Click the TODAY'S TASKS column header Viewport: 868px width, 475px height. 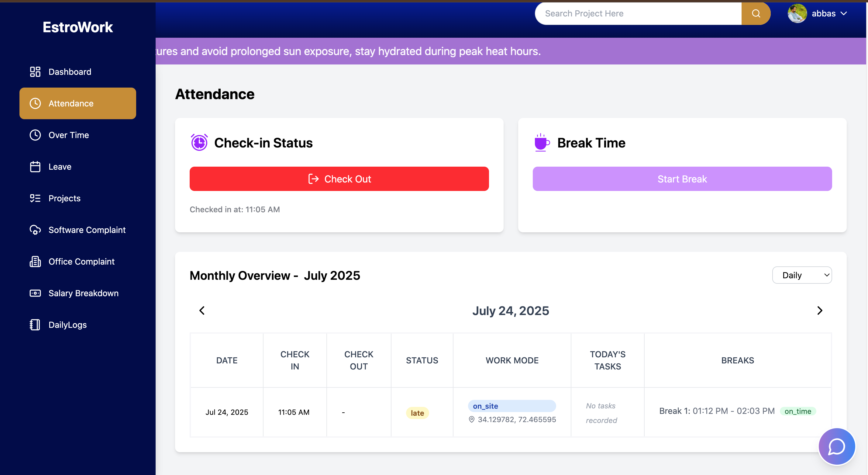tap(608, 360)
